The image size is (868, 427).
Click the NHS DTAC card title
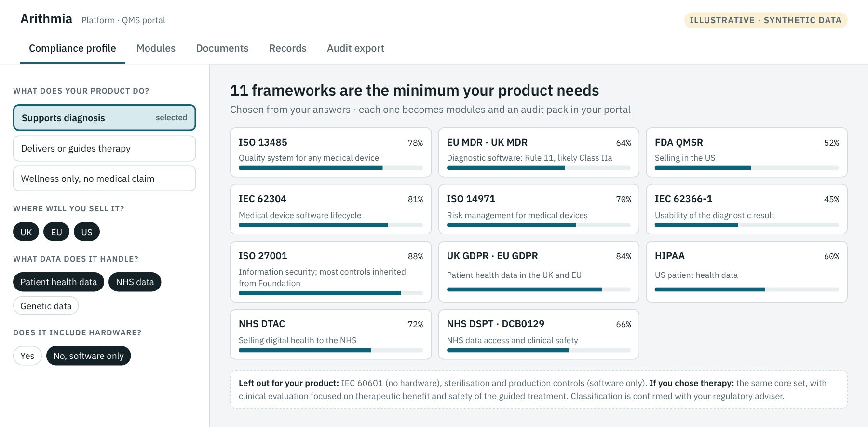tap(262, 324)
